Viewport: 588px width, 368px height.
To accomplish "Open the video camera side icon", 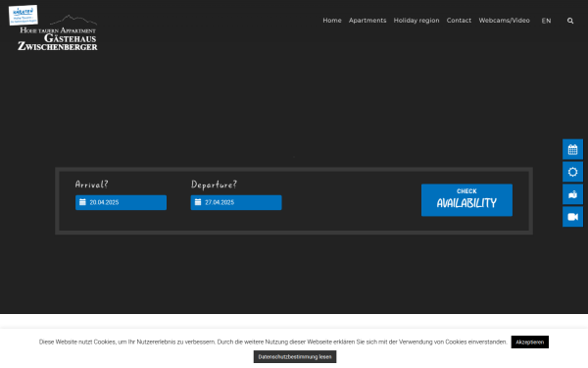I will 572,217.
